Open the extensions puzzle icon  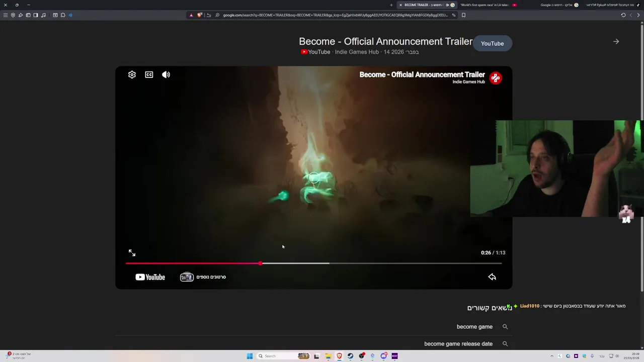[x=63, y=15]
